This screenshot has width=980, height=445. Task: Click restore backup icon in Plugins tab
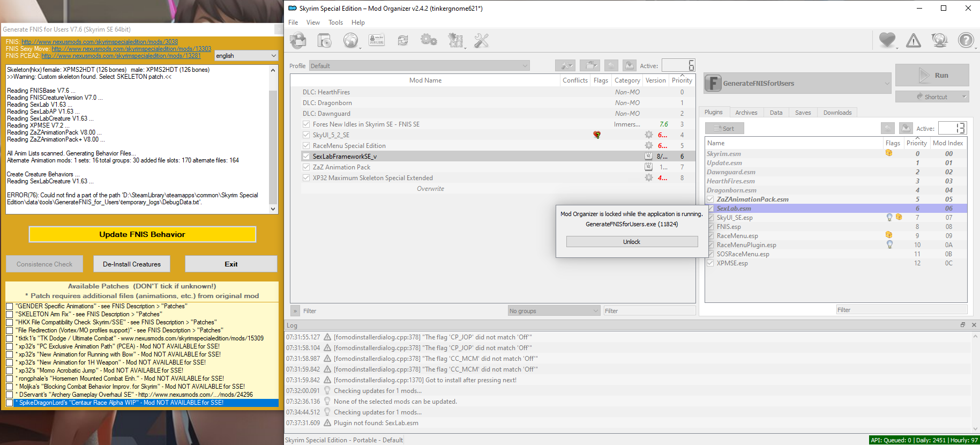888,128
